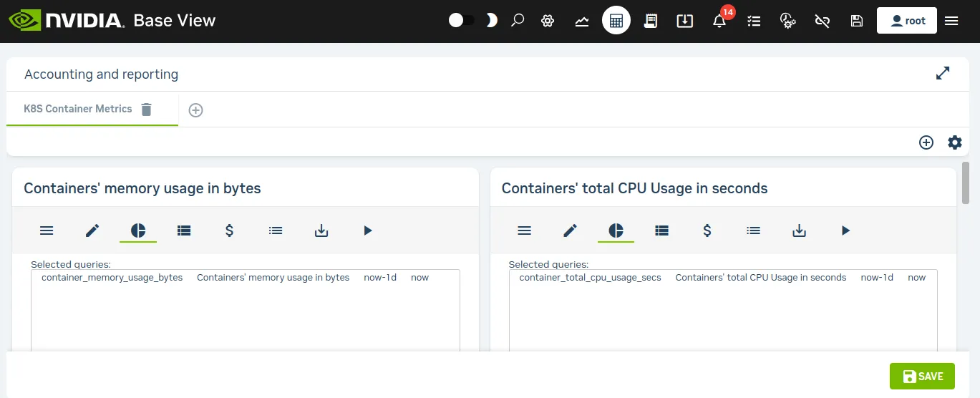Image resolution: width=980 pixels, height=398 pixels.
Task: Click the download box icon in header
Action: point(685,21)
